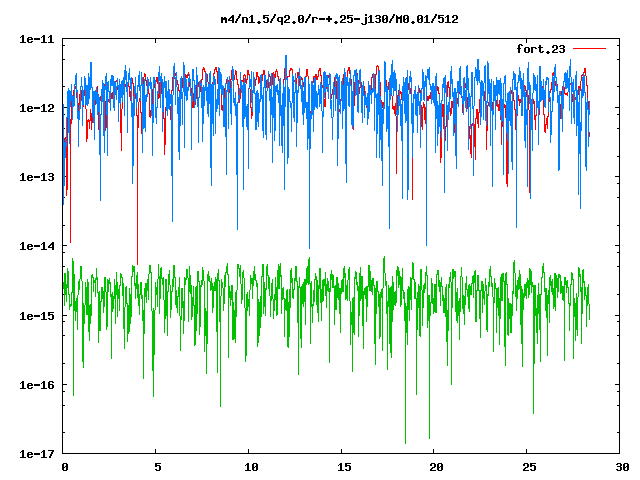Click the 1e-16 y-axis label
This screenshot has height=480, width=640.
[x=37, y=385]
